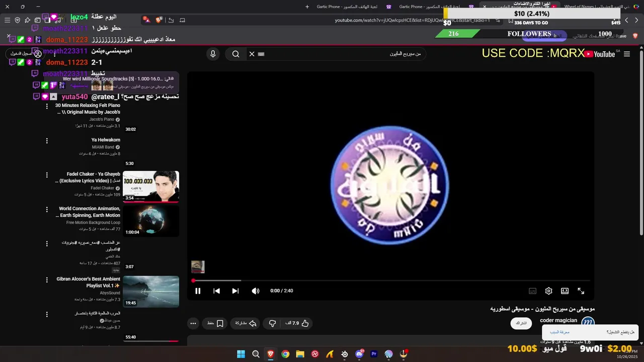Open the Ya Helwakom video title
The image size is (644, 362).
tap(106, 140)
